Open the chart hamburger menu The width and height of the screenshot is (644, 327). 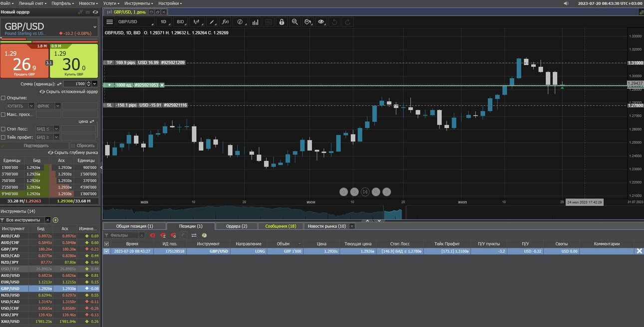click(x=109, y=22)
